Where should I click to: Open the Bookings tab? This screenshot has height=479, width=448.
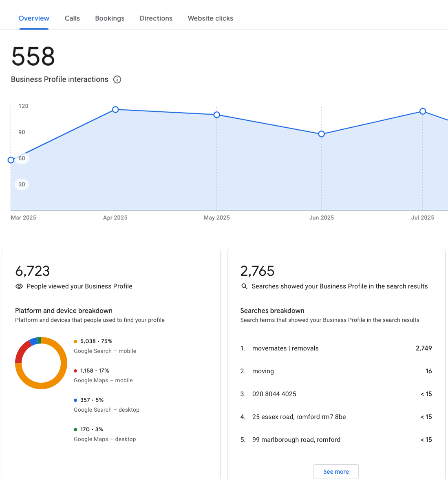[110, 18]
